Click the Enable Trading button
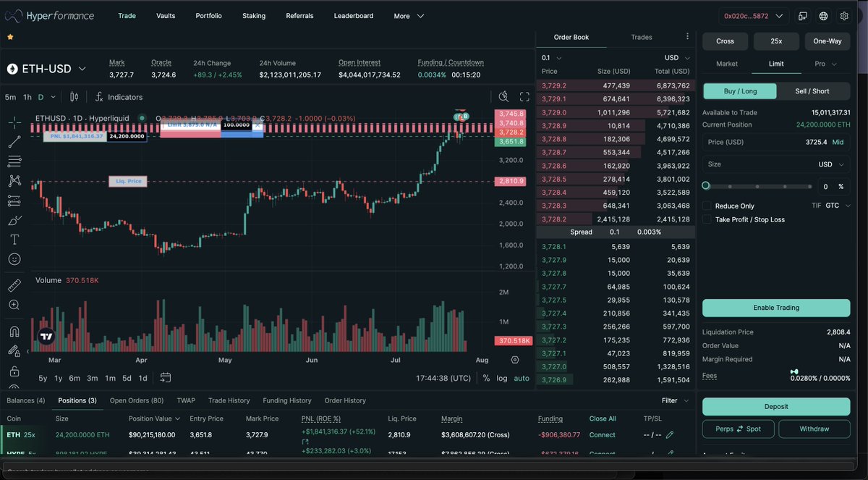The width and height of the screenshot is (868, 480). [776, 308]
